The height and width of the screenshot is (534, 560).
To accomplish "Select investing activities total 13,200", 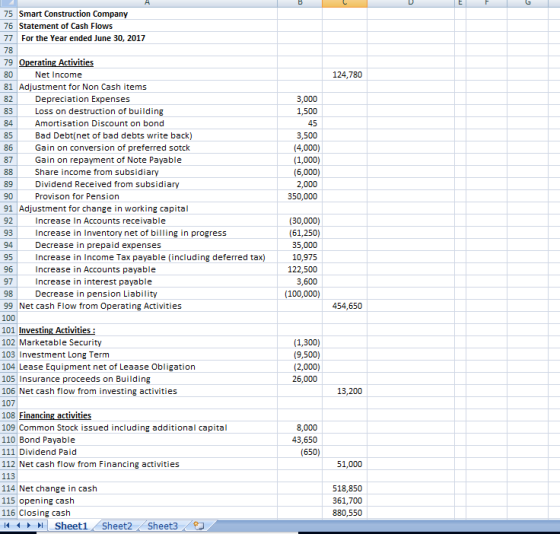I will tap(345, 391).
